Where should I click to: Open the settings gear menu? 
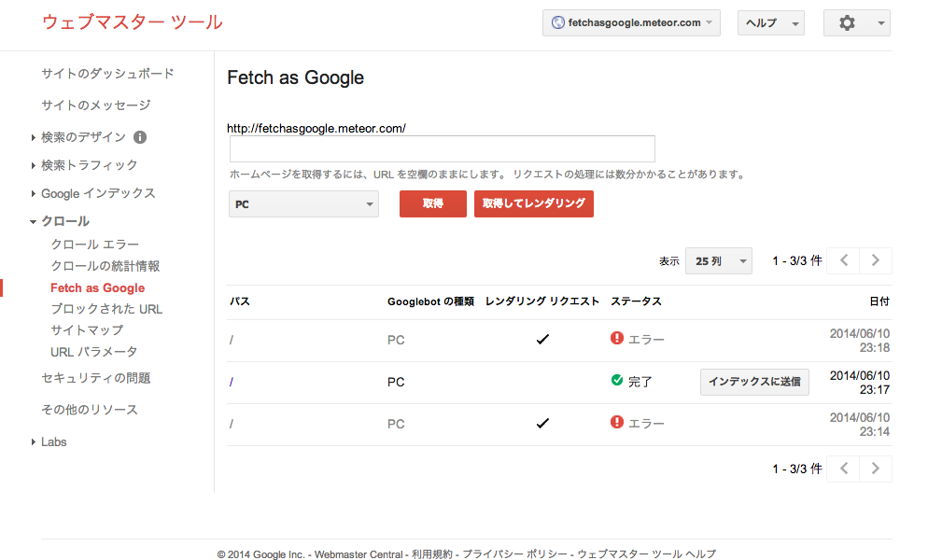[x=856, y=23]
